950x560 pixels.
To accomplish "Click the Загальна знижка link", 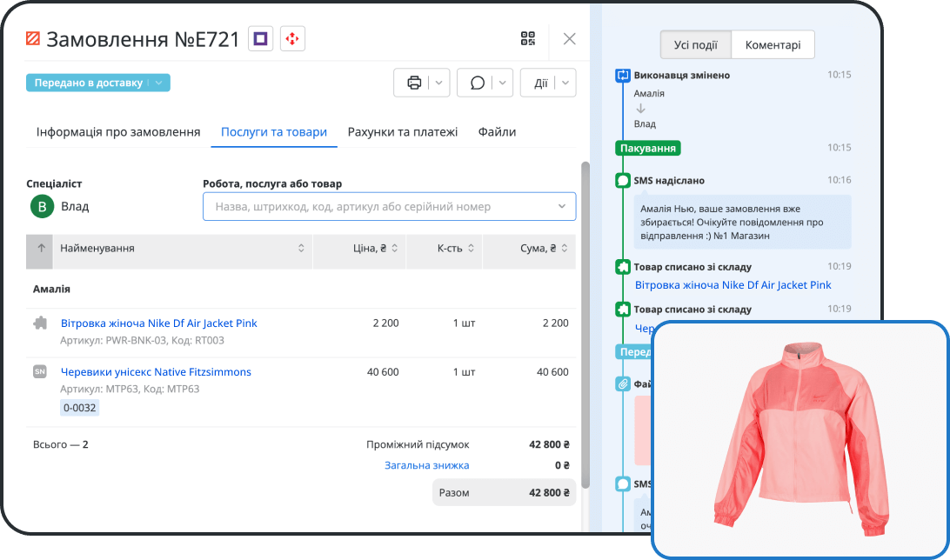I will (x=426, y=465).
